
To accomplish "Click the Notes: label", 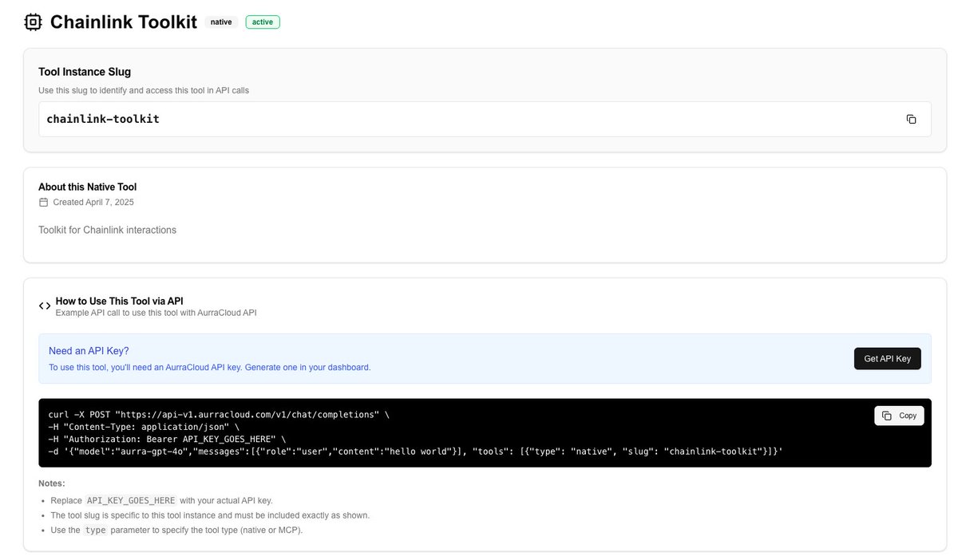I will 52,483.
